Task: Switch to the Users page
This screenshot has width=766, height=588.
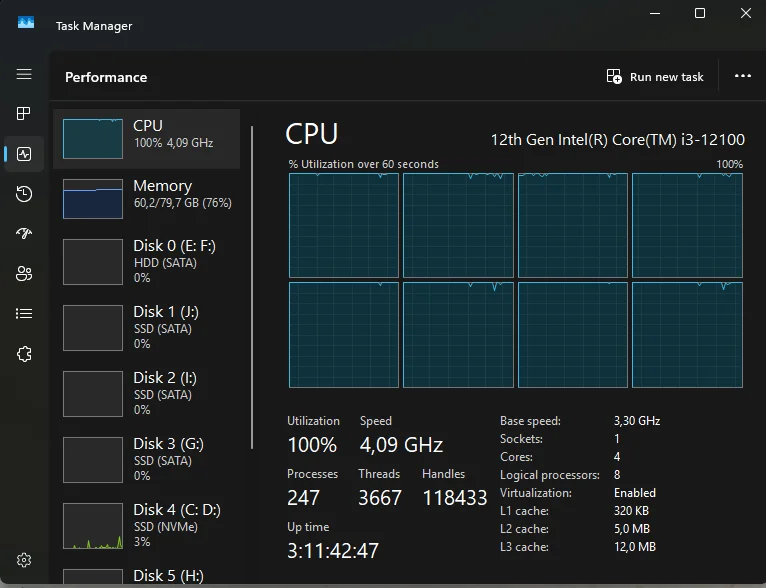Action: [x=24, y=274]
